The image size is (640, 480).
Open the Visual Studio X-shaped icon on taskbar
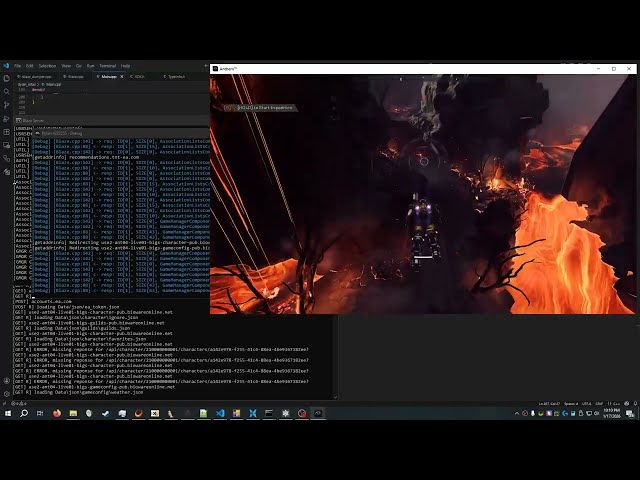[253, 413]
